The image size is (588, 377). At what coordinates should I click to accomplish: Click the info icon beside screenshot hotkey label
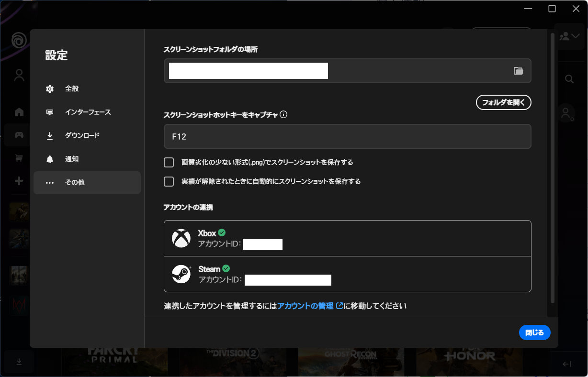[x=283, y=115]
